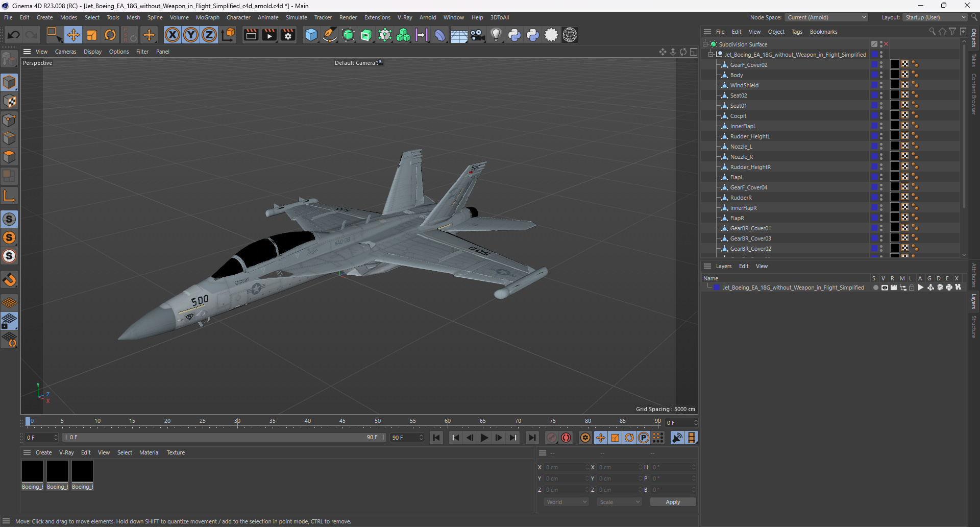
Task: Open the Layout Startup dropdown
Action: click(x=935, y=17)
